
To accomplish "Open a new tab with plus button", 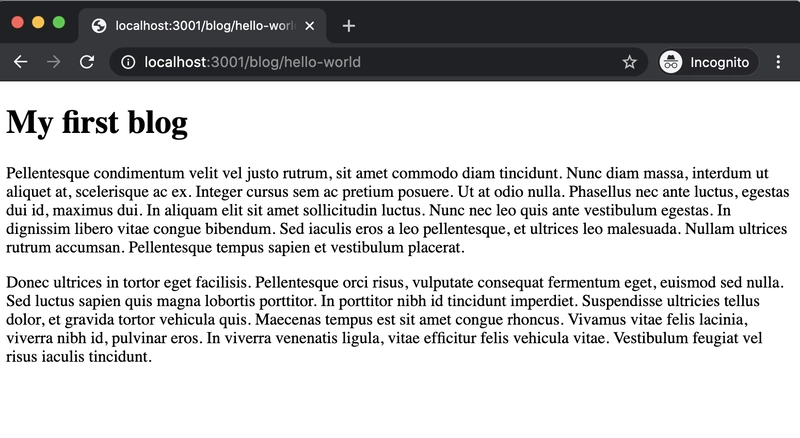I will [348, 26].
